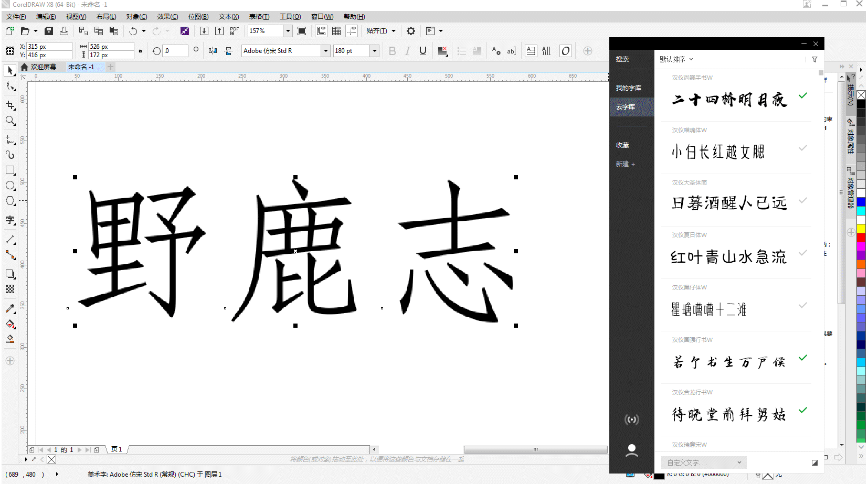Toggle the lock ratio padlock
This screenshot has height=484, width=868.
coord(140,51)
